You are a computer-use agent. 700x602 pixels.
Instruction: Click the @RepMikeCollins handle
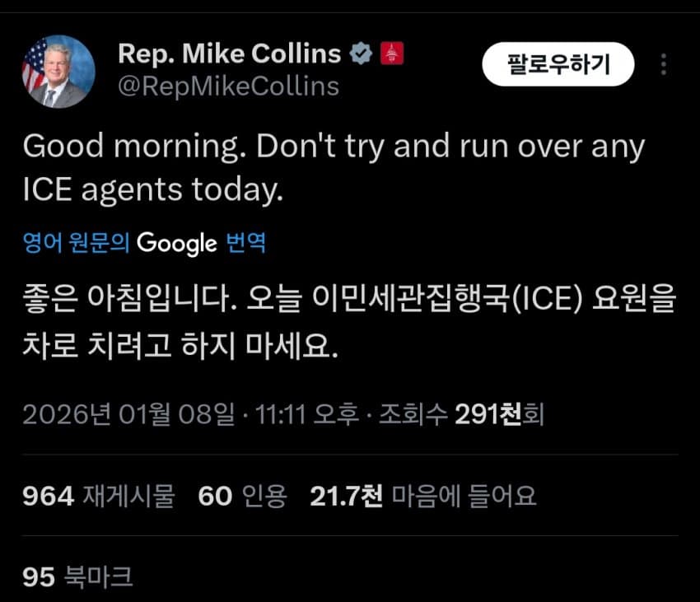click(x=229, y=86)
